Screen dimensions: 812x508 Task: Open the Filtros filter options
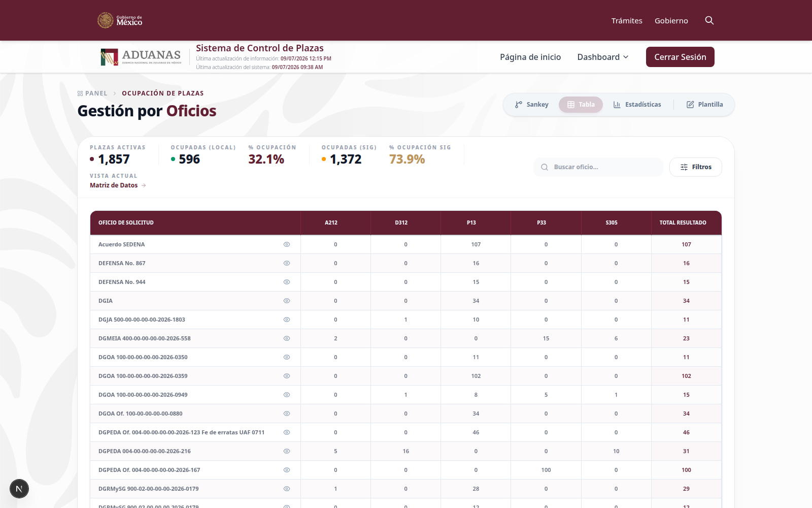pos(696,167)
